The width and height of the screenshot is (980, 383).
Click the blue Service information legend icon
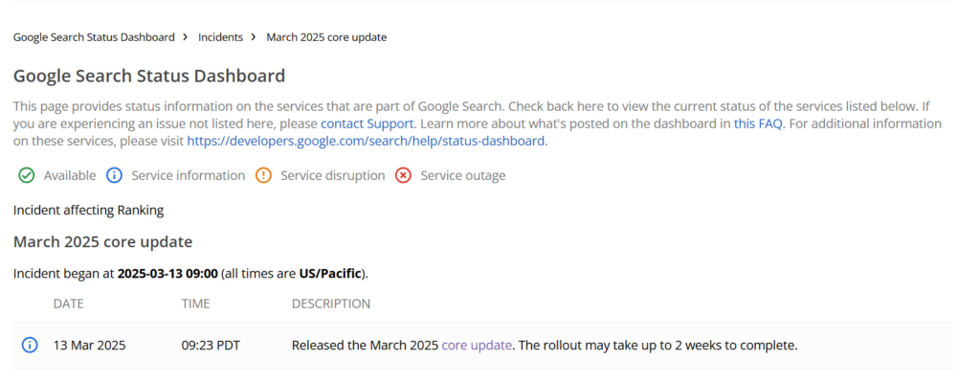tap(114, 176)
